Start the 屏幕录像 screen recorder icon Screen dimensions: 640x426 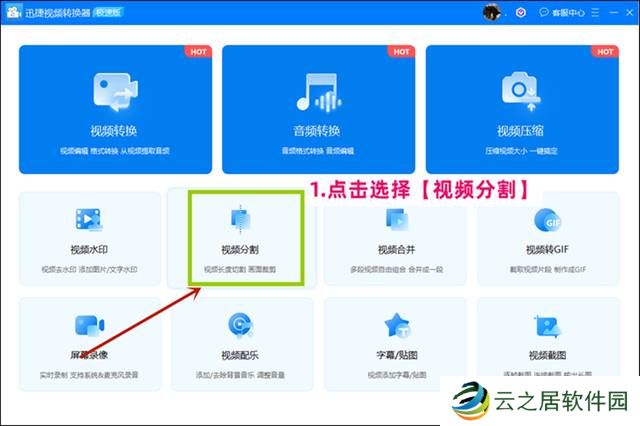point(89,326)
